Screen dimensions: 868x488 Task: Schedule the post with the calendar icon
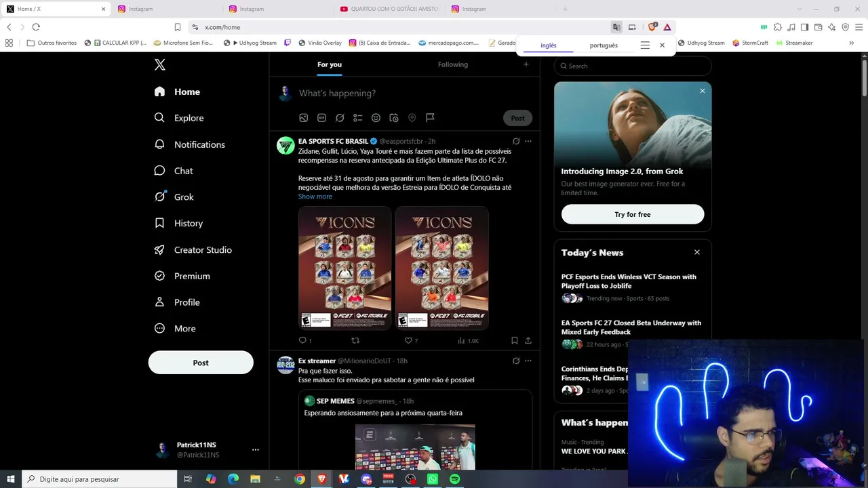click(394, 118)
